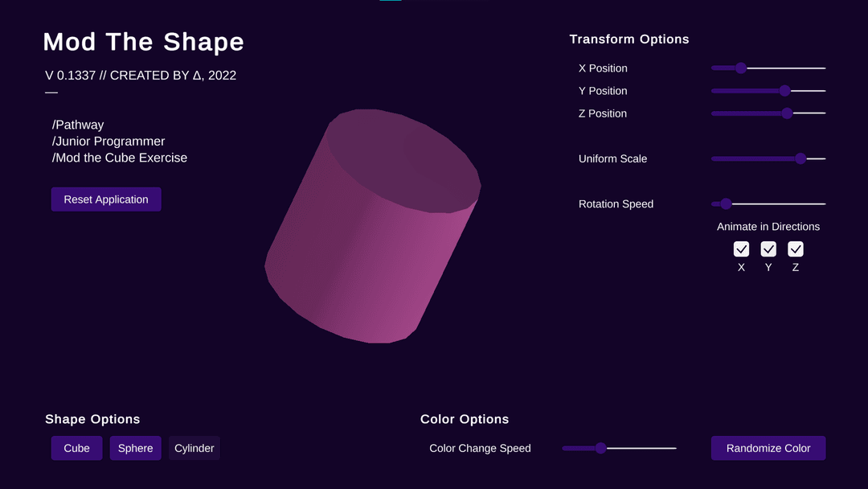Click the X Position slider handle
This screenshot has height=489, width=868.
click(x=741, y=68)
